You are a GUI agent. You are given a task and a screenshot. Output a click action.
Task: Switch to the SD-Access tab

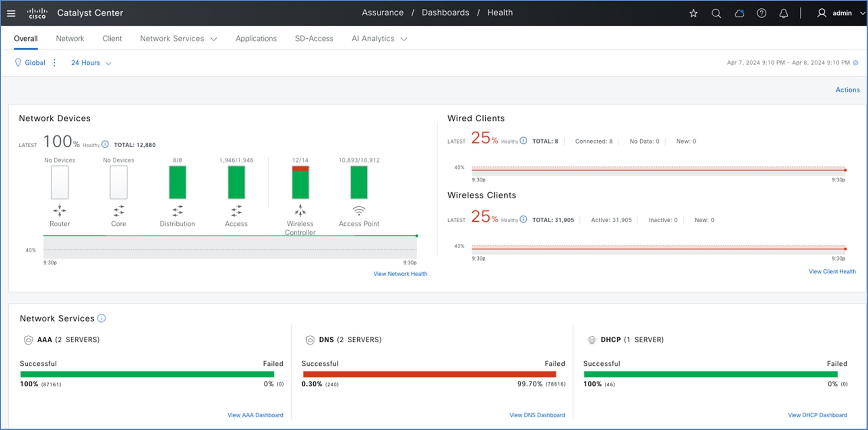tap(314, 39)
